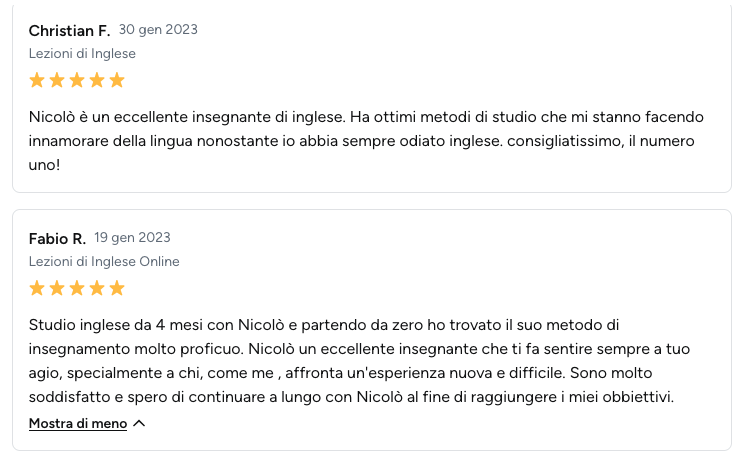This screenshot has width=740, height=461.
Task: Click the date 30 gen 2023
Action: click(158, 29)
